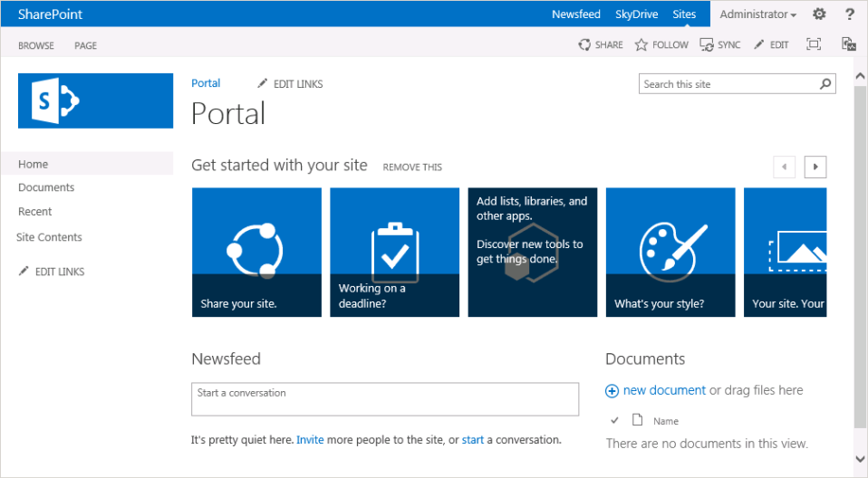Open the PAGE ribbon tab
Image resolution: width=868 pixels, height=478 pixels.
[x=86, y=45]
